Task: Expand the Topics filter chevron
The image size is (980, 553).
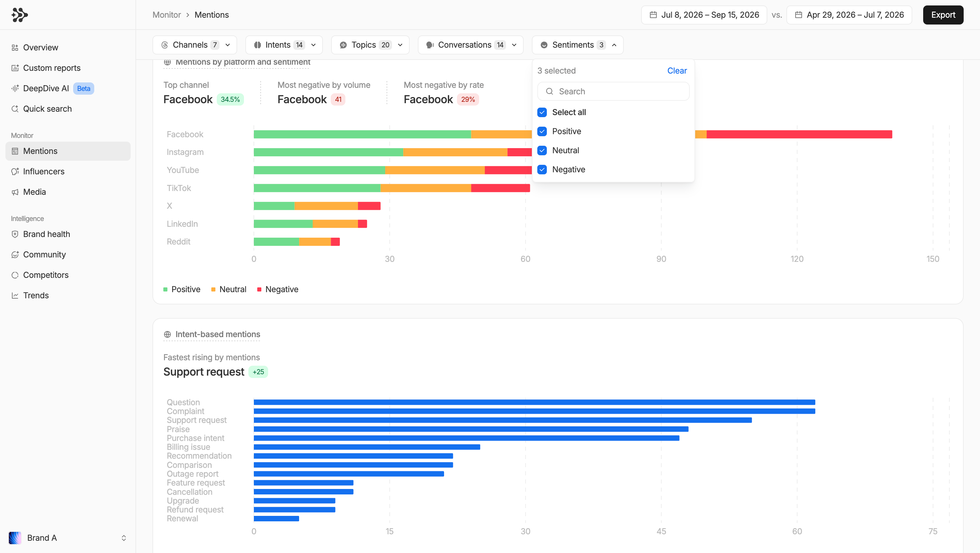Action: pyautogui.click(x=400, y=45)
